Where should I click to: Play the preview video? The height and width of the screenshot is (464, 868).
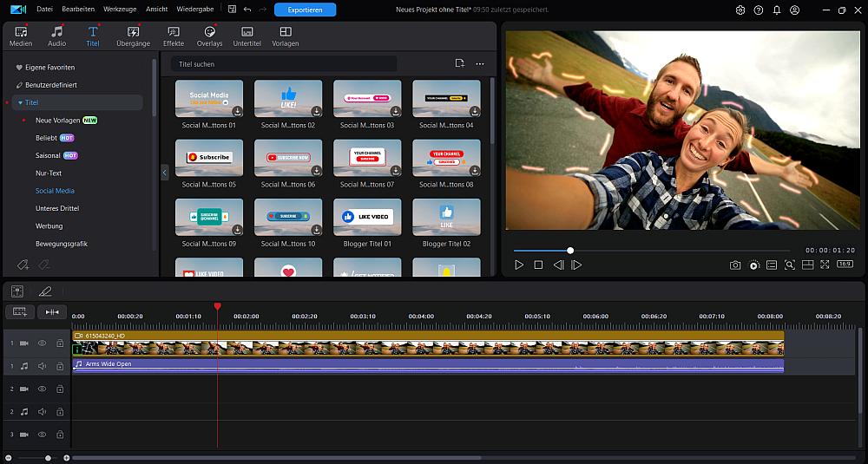tap(519, 265)
